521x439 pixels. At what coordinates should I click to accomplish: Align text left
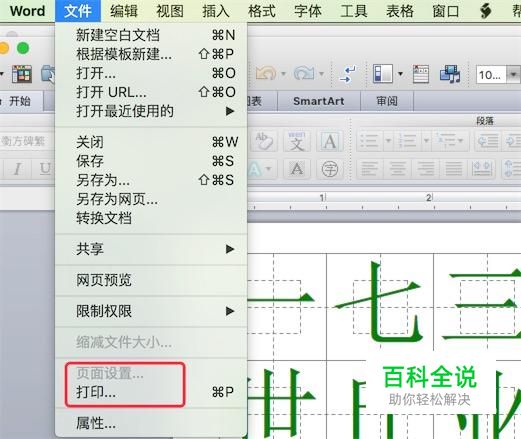click(369, 169)
